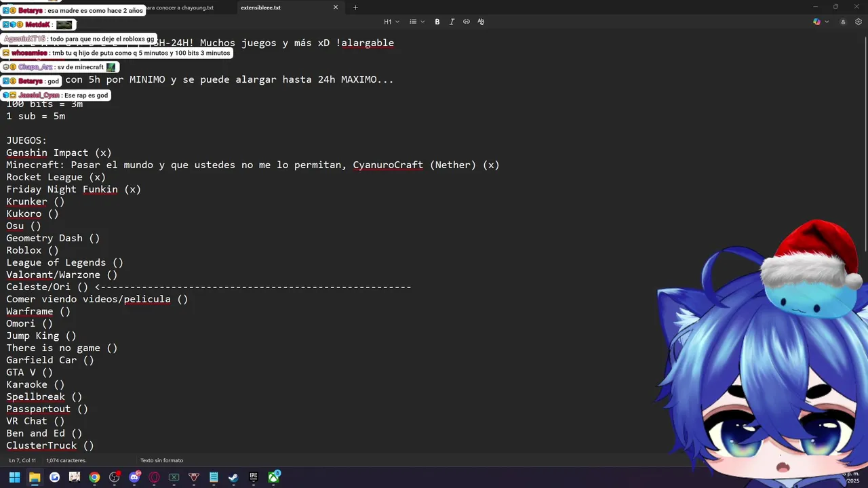Image resolution: width=868 pixels, height=488 pixels.
Task: Switch to the 'conocer a chayoung.txt' tab
Action: click(181, 7)
